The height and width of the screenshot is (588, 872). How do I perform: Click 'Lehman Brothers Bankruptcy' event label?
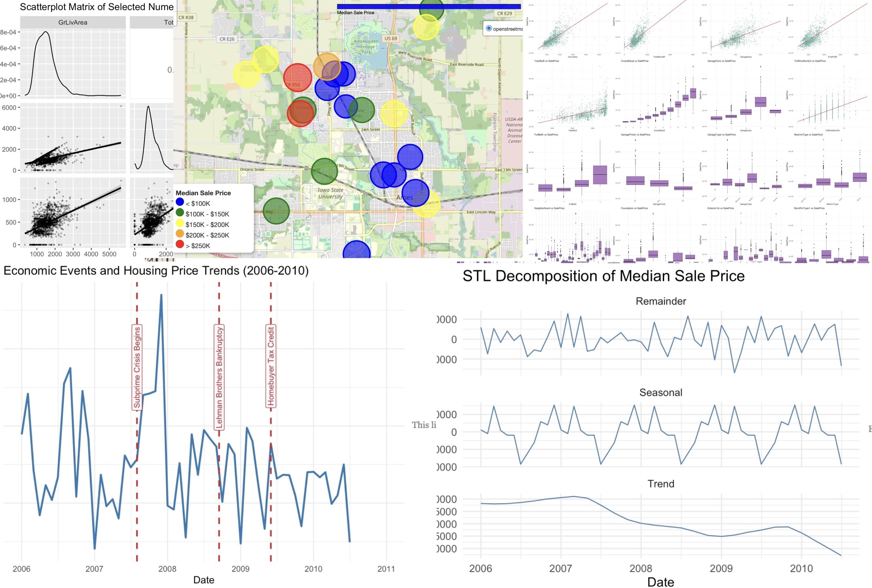tap(219, 377)
